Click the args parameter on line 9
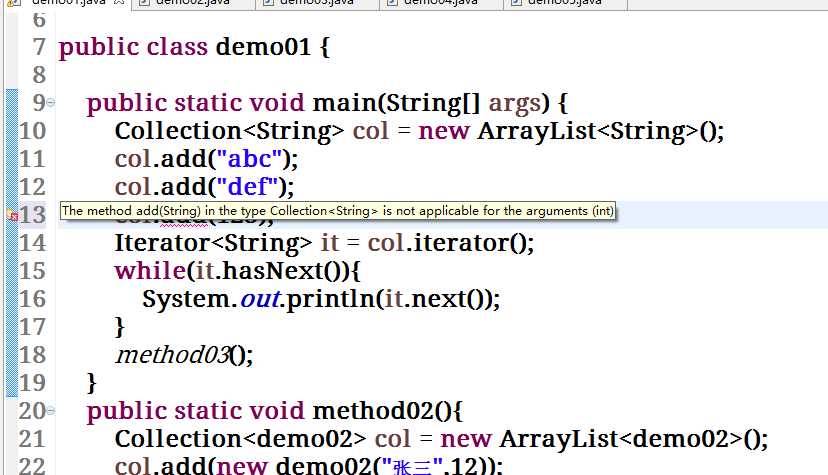 tap(515, 103)
